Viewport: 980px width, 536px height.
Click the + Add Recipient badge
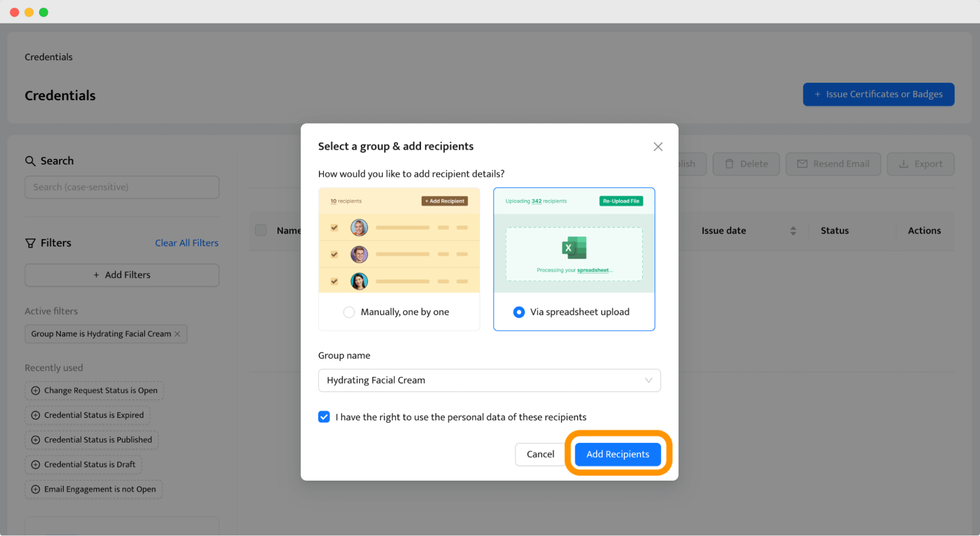pyautogui.click(x=445, y=201)
